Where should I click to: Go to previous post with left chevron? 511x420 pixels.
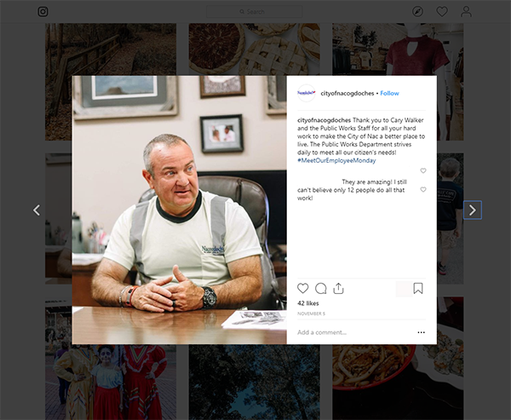pyautogui.click(x=37, y=210)
